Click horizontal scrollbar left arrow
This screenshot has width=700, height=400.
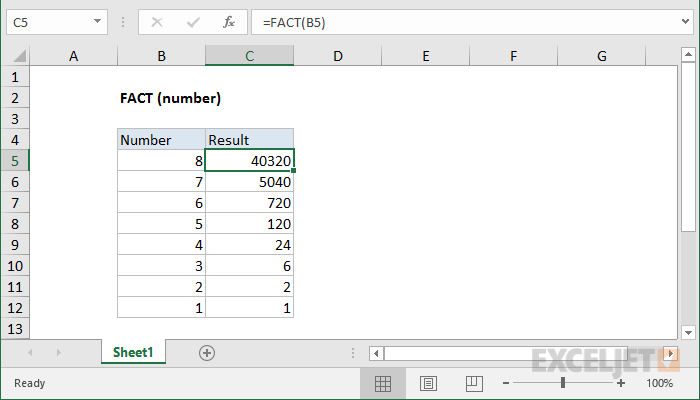(x=376, y=354)
